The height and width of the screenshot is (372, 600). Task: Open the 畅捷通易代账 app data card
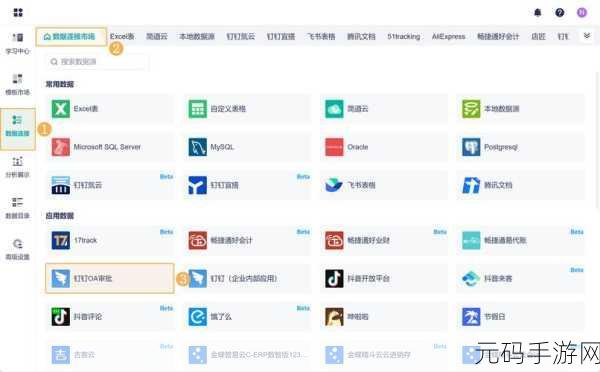point(520,240)
